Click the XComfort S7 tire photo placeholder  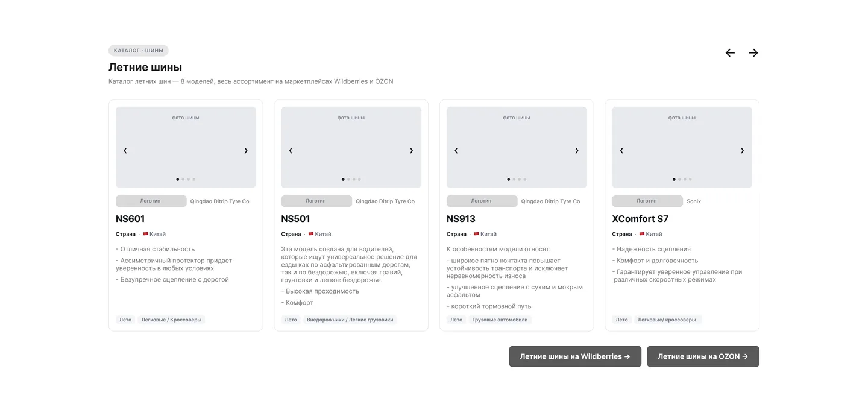(682, 147)
